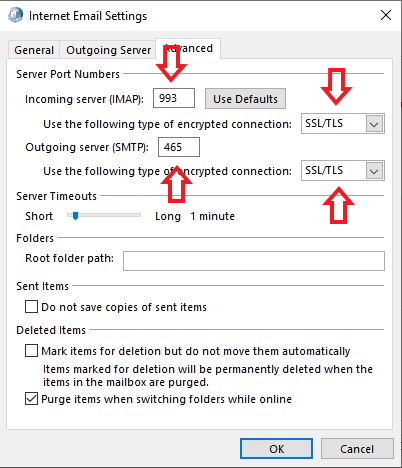
Task: Click the Internet Email Settings globe icon
Action: (x=16, y=15)
